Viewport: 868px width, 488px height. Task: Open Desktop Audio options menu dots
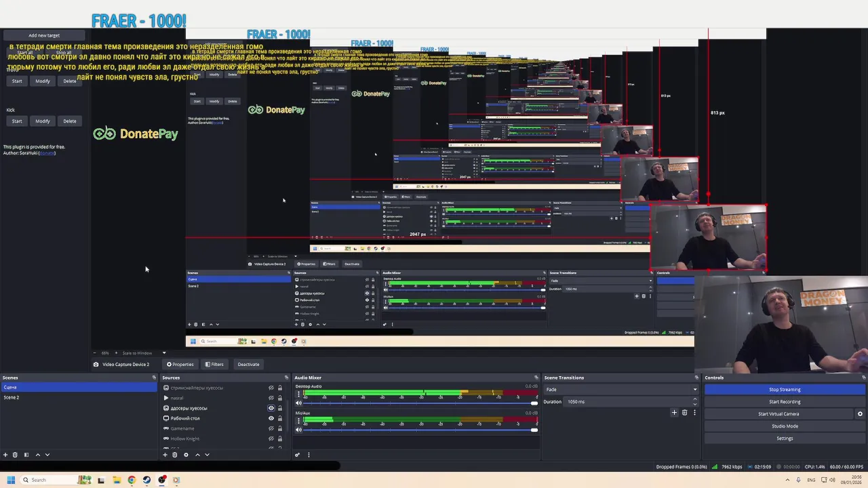[x=298, y=394]
